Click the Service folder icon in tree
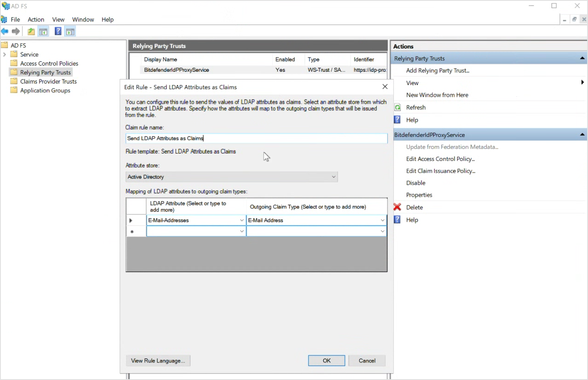Screen dimensions: 588x380 pyautogui.click(x=14, y=54)
